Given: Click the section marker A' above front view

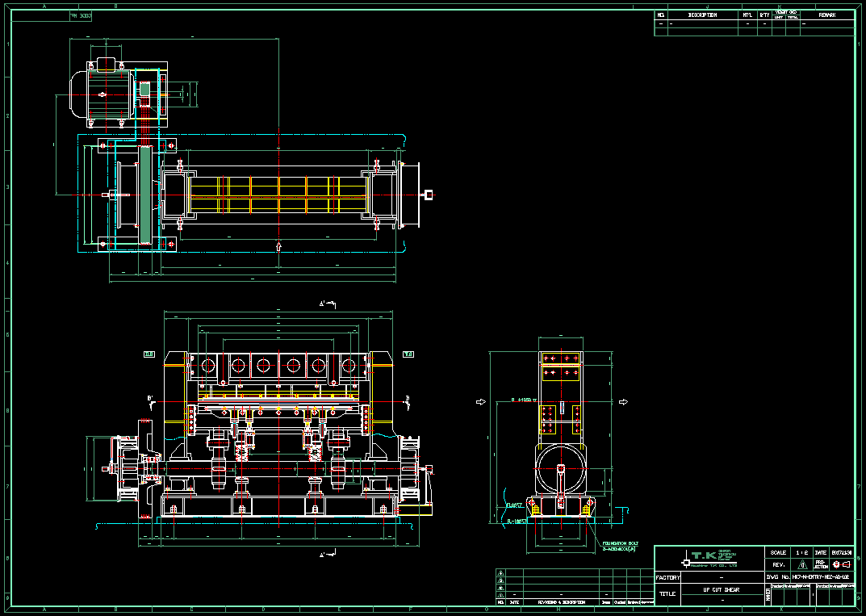Looking at the screenshot, I should pyautogui.click(x=325, y=304).
